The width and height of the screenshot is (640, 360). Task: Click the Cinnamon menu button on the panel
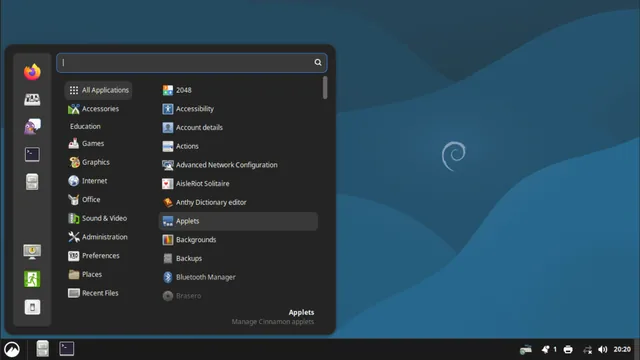tap(12, 349)
